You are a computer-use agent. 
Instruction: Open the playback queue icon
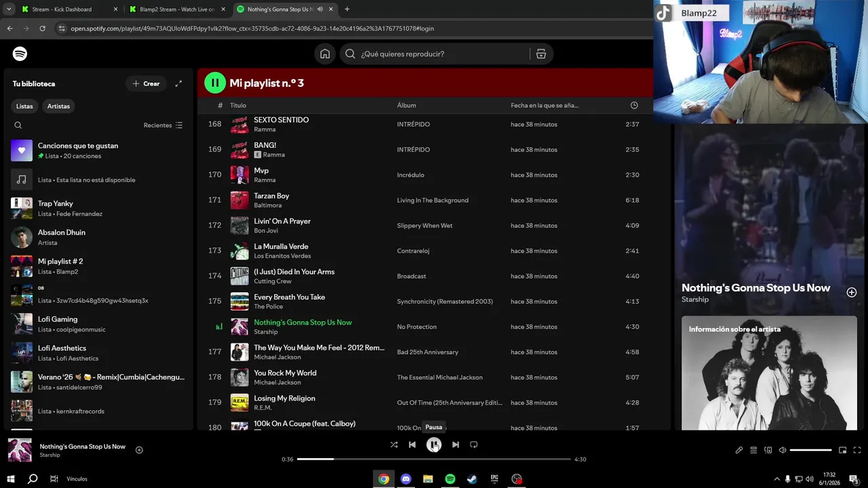pyautogui.click(x=753, y=450)
